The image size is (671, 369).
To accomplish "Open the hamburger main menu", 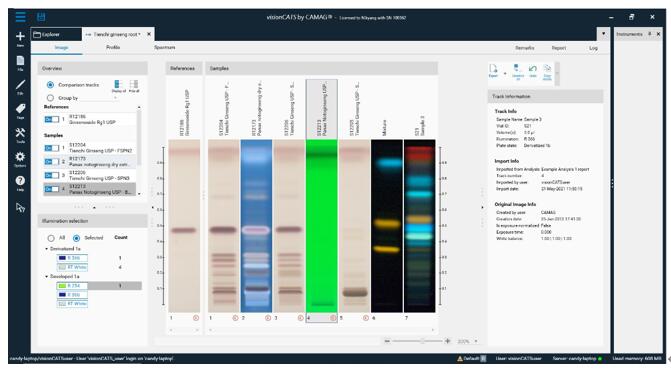I will [x=20, y=17].
